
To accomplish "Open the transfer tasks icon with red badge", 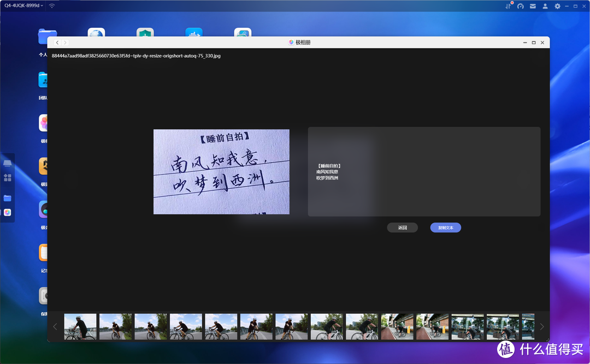I will click(x=508, y=6).
